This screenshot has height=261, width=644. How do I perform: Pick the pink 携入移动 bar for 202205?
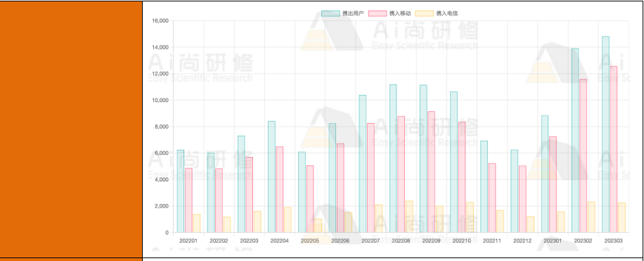pyautogui.click(x=309, y=199)
